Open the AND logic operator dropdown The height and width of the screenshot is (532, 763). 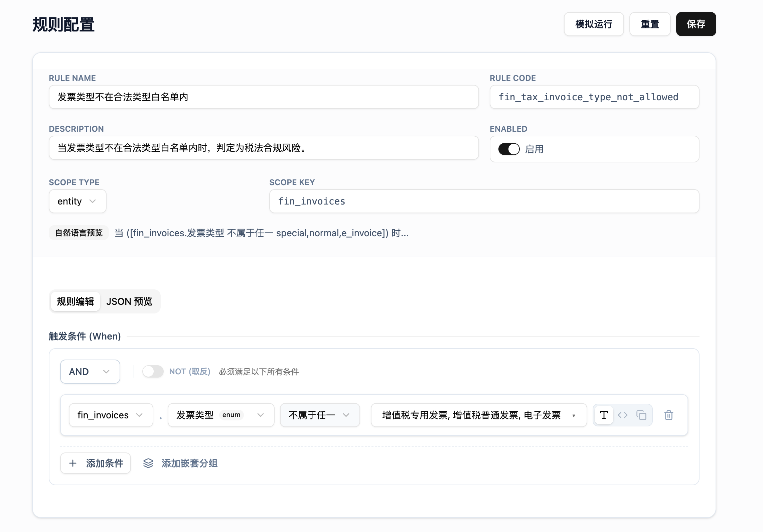pyautogui.click(x=90, y=372)
